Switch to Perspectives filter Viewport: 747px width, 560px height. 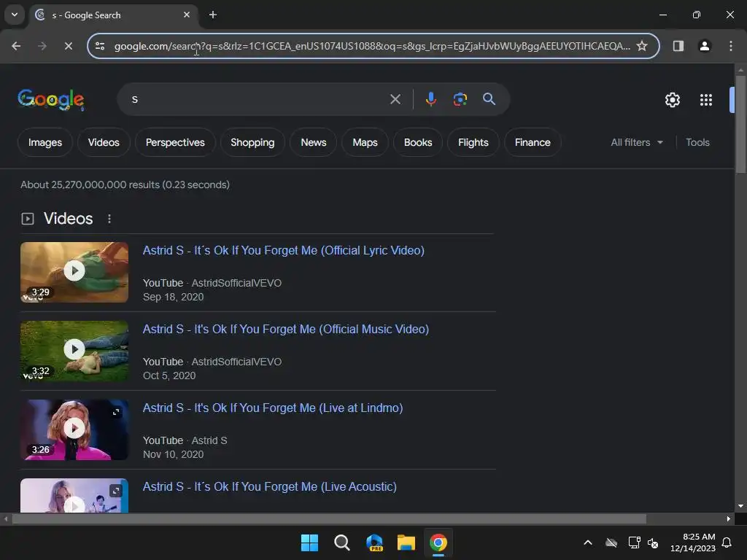click(x=175, y=142)
